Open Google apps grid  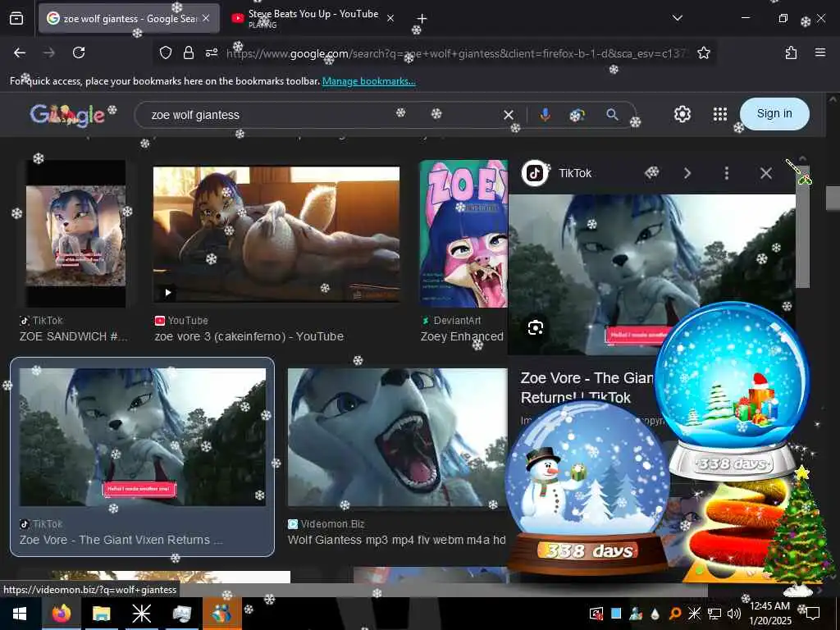click(x=720, y=114)
